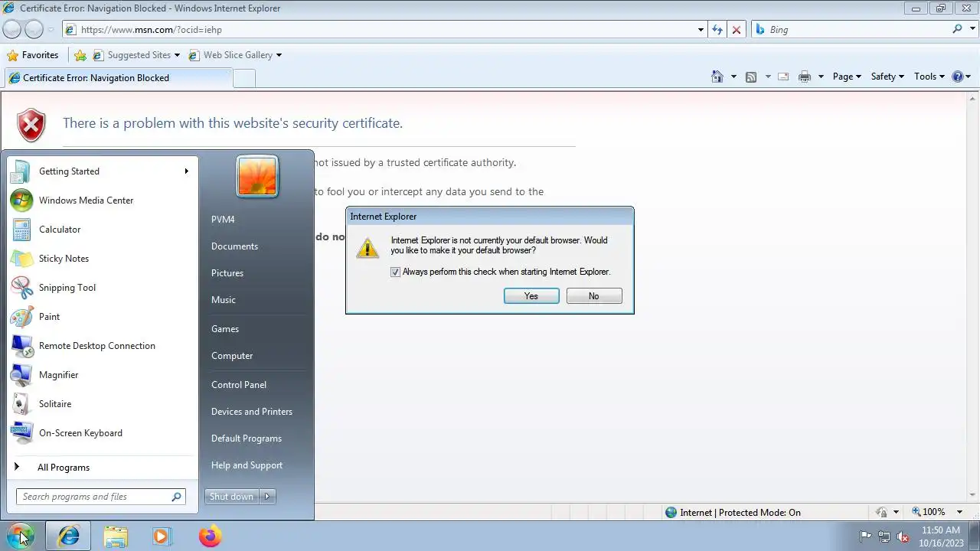Select Certificate Error tab
This screenshot has height=551, width=980.
(x=117, y=78)
